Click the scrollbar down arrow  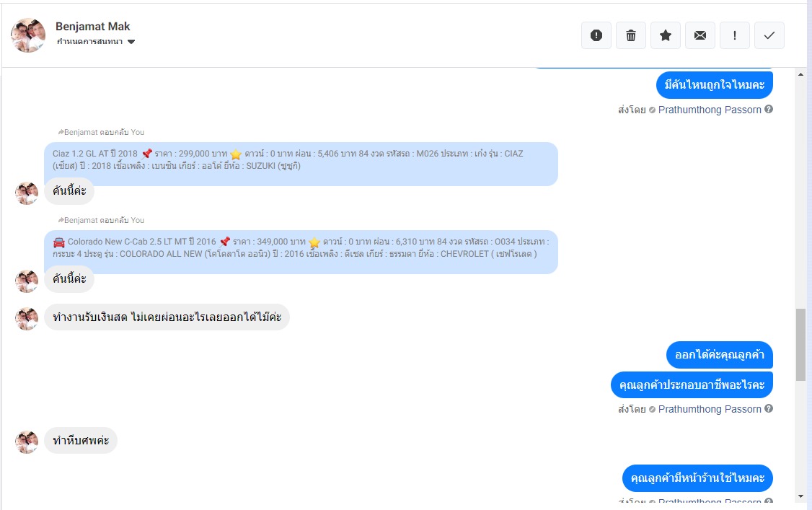click(800, 496)
